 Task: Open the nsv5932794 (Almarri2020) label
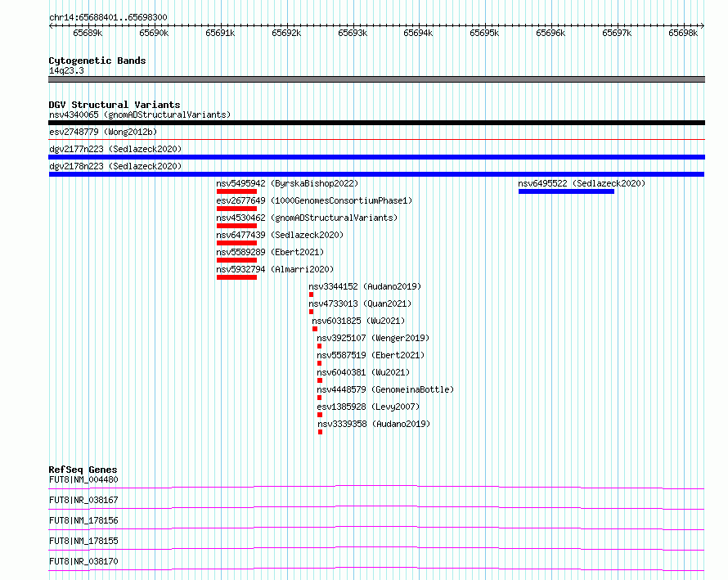click(x=276, y=269)
